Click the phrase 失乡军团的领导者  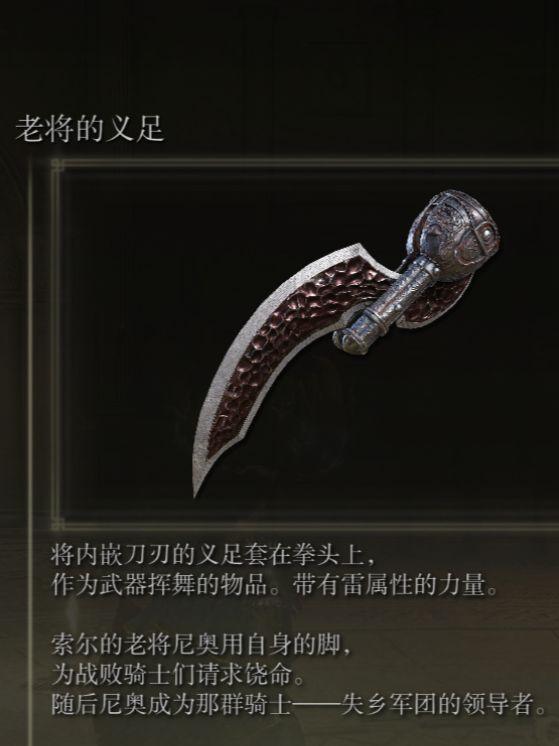point(443,705)
